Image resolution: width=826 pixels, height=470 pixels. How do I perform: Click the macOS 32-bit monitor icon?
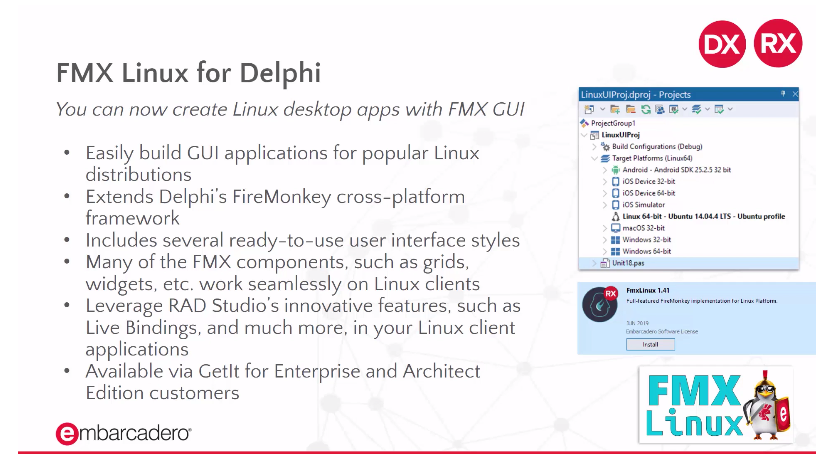[x=615, y=228]
